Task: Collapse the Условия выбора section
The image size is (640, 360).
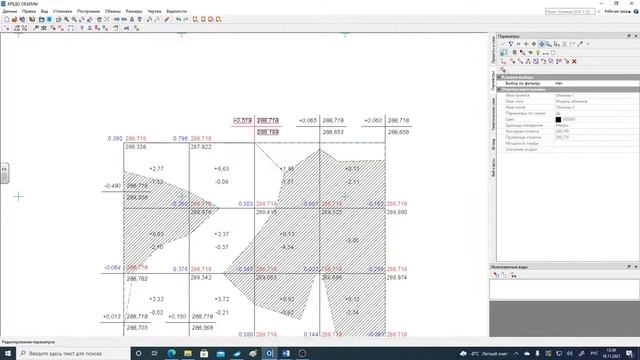Action: [x=500, y=77]
